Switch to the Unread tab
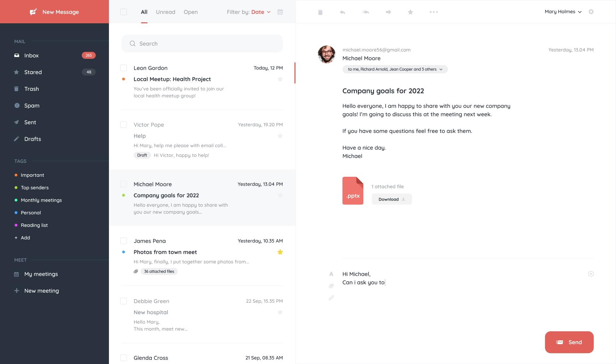 click(165, 12)
